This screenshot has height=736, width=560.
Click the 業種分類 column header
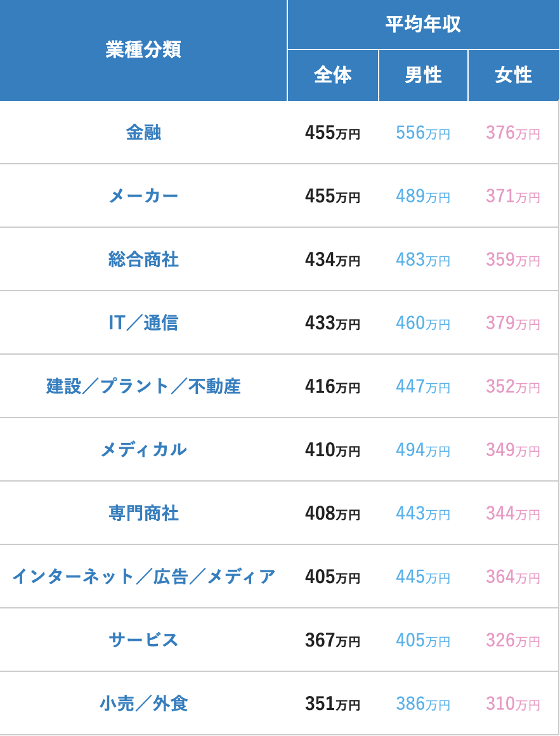tap(143, 49)
